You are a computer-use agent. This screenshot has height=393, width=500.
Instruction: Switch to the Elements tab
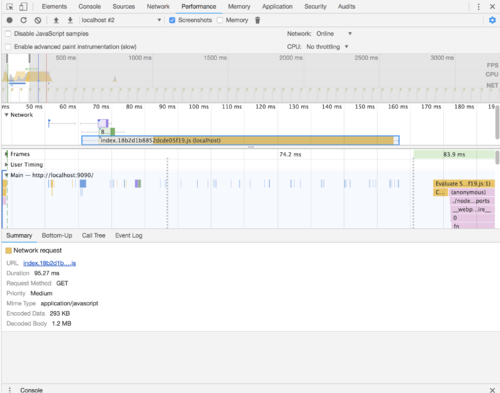coord(54,7)
